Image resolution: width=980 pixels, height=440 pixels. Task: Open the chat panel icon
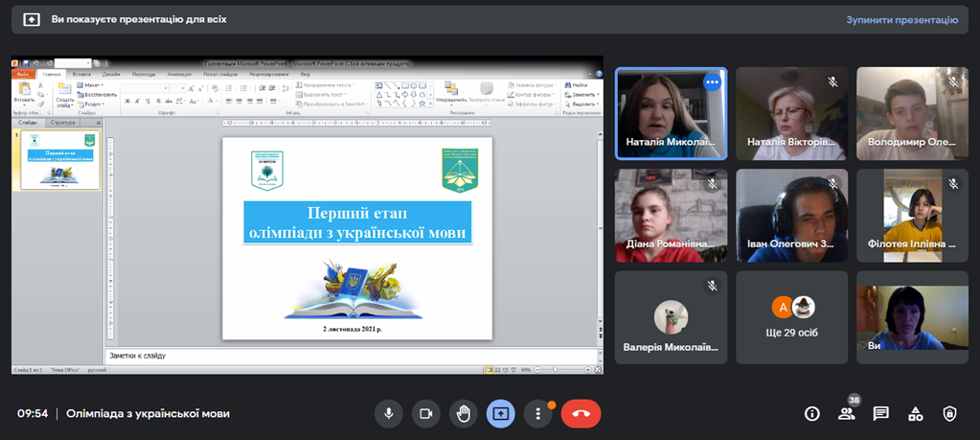[881, 413]
